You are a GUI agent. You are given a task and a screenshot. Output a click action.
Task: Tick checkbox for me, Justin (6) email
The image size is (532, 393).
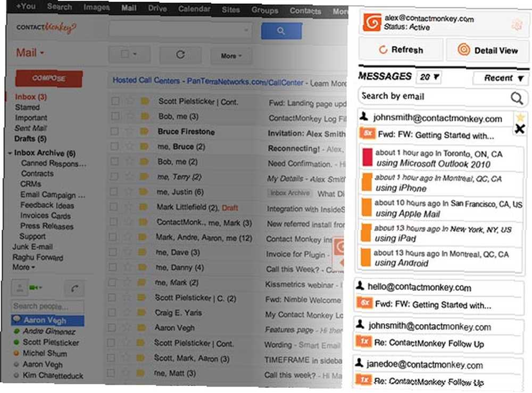(114, 192)
